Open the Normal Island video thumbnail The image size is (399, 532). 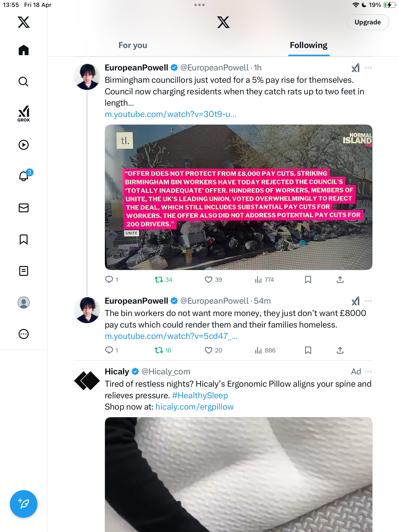[238, 197]
